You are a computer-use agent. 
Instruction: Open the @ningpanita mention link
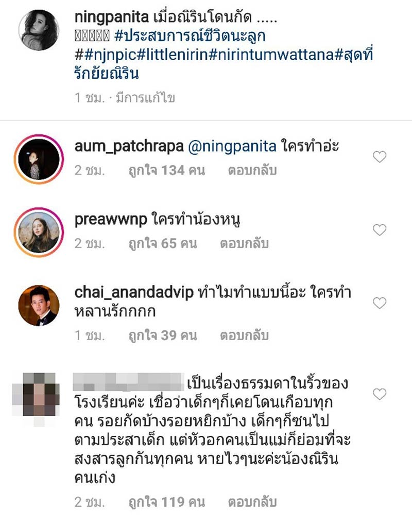click(232, 147)
